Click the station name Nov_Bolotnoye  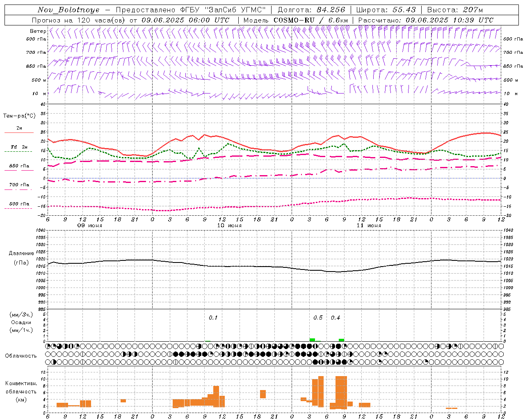(68, 10)
